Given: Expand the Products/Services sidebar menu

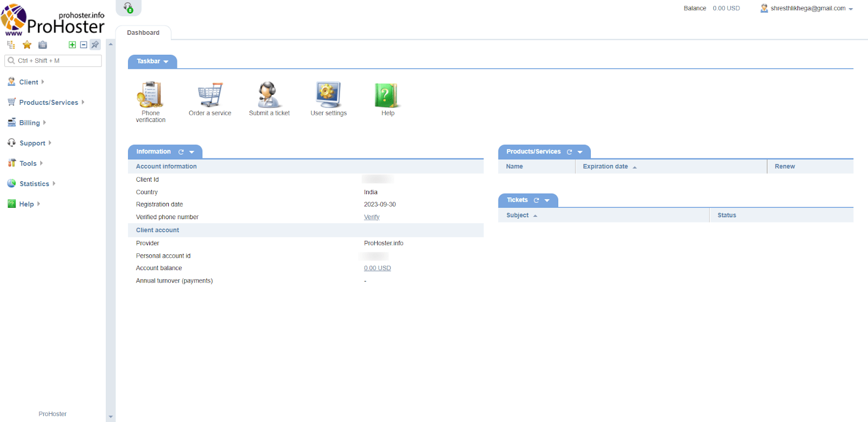Looking at the screenshot, I should (48, 103).
